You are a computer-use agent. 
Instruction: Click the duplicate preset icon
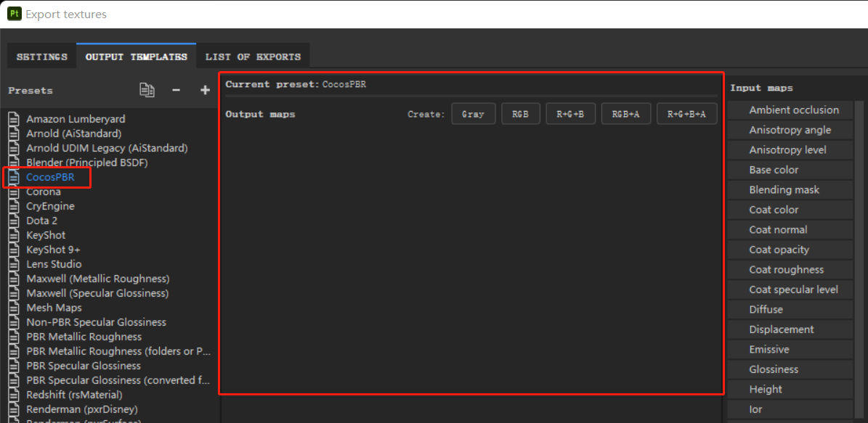click(x=147, y=89)
